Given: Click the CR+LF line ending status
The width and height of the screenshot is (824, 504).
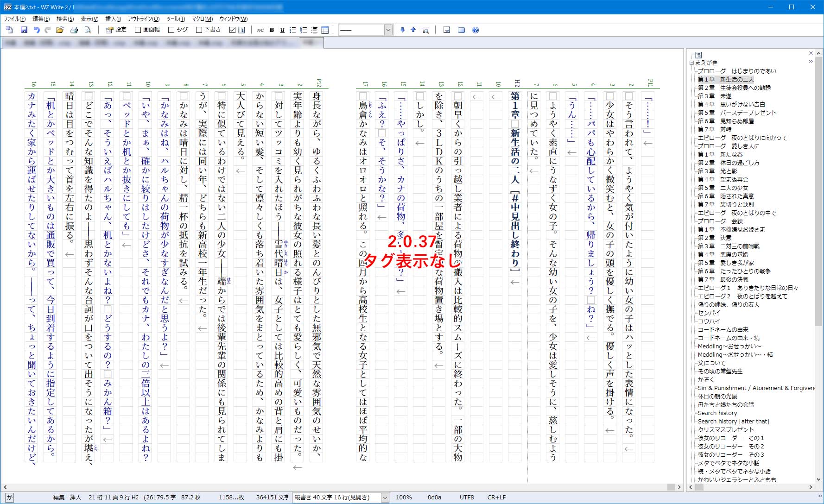Looking at the screenshot, I should (496, 498).
